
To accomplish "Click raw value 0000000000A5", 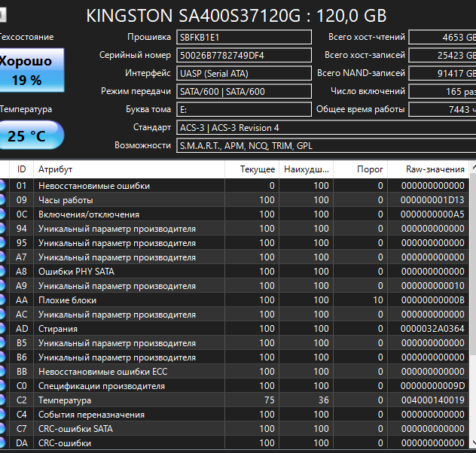I will pyautogui.click(x=432, y=214).
